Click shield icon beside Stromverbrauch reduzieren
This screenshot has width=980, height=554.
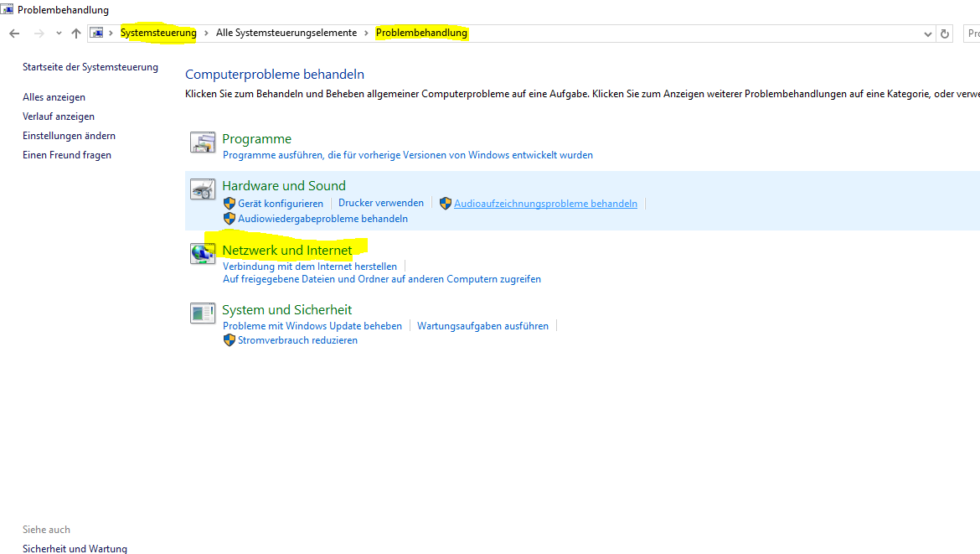[230, 340]
